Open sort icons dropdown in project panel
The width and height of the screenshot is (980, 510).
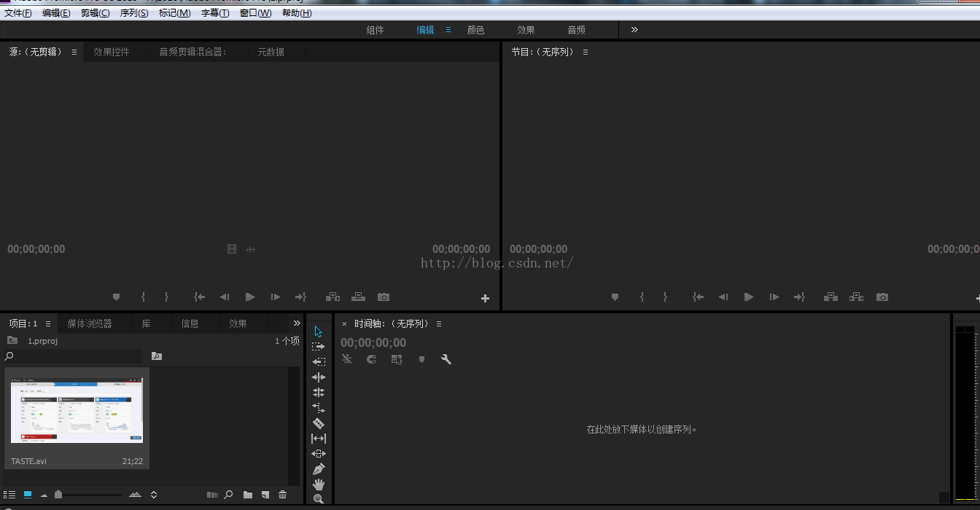[154, 495]
